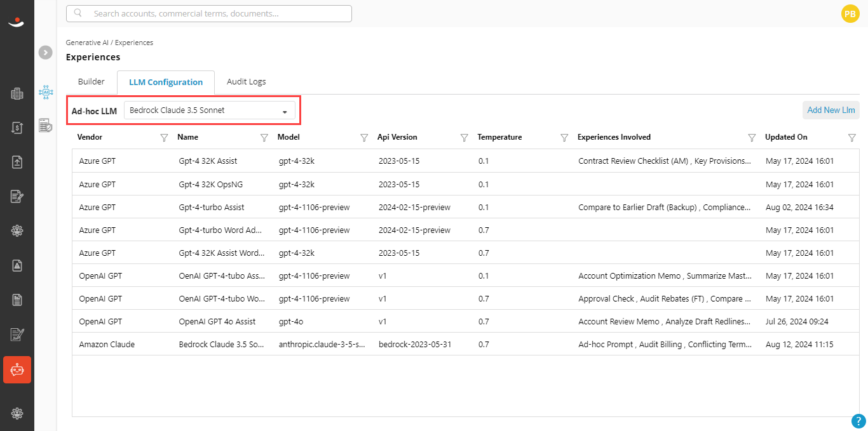Sort by Temperature column header
This screenshot has width=868, height=431.
pos(499,137)
